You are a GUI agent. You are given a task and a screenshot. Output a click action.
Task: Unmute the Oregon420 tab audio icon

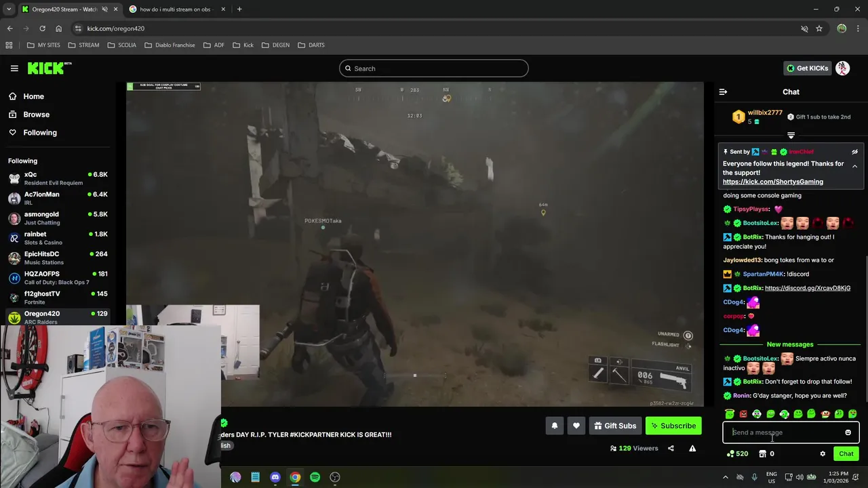tap(104, 9)
